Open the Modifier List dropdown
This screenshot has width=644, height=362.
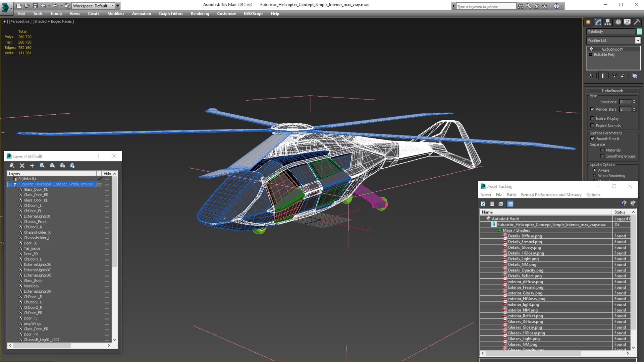(638, 41)
